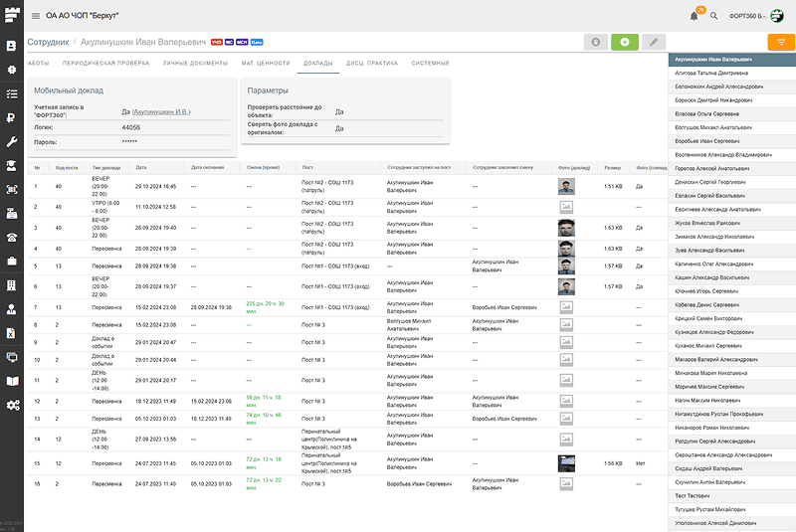This screenshot has width=796, height=532.
Task: Click Акулинушкин Иван Валерьевич highlighted list entry
Action: (732, 60)
